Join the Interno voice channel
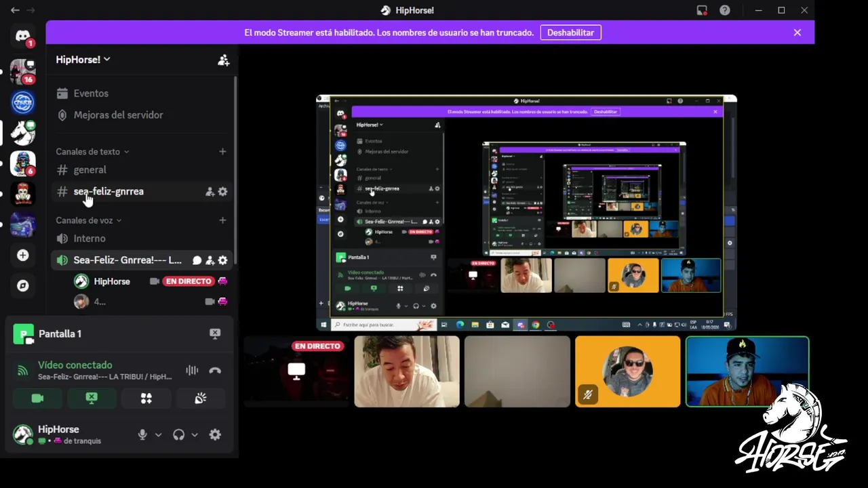 [x=141, y=239]
